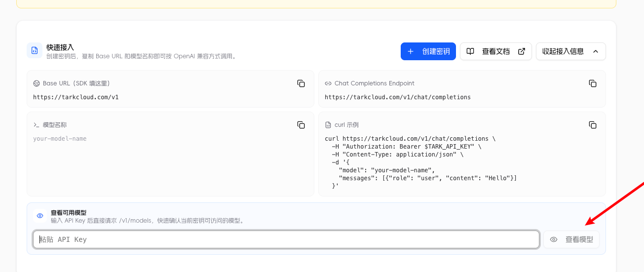644x272 pixels.
Task: Click the terminal prompt icon beside 模型名称
Action: [x=37, y=125]
